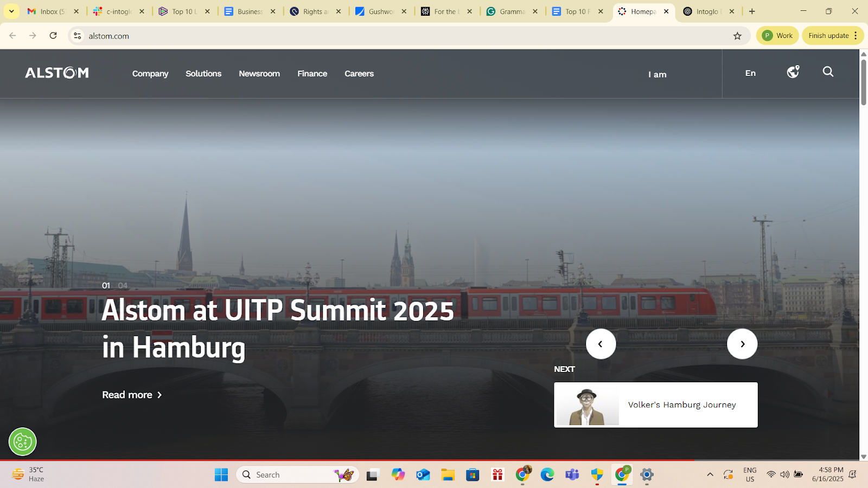This screenshot has height=488, width=868.
Task: Open the globe location selector icon
Action: pos(793,72)
